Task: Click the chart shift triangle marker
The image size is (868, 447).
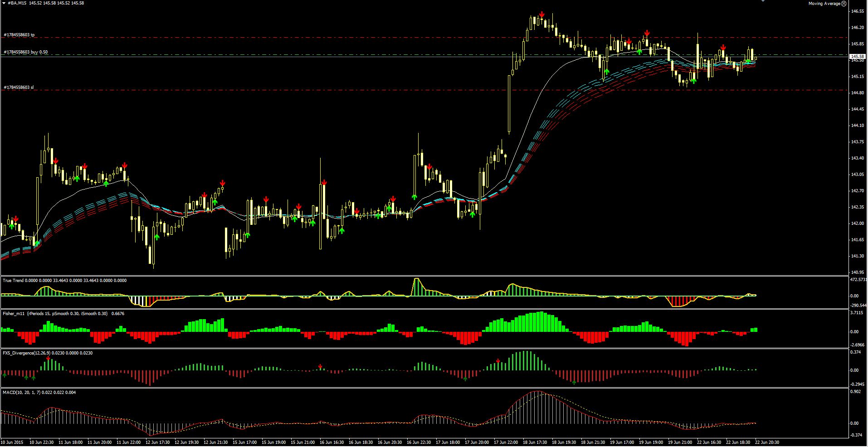Action: point(763,1)
